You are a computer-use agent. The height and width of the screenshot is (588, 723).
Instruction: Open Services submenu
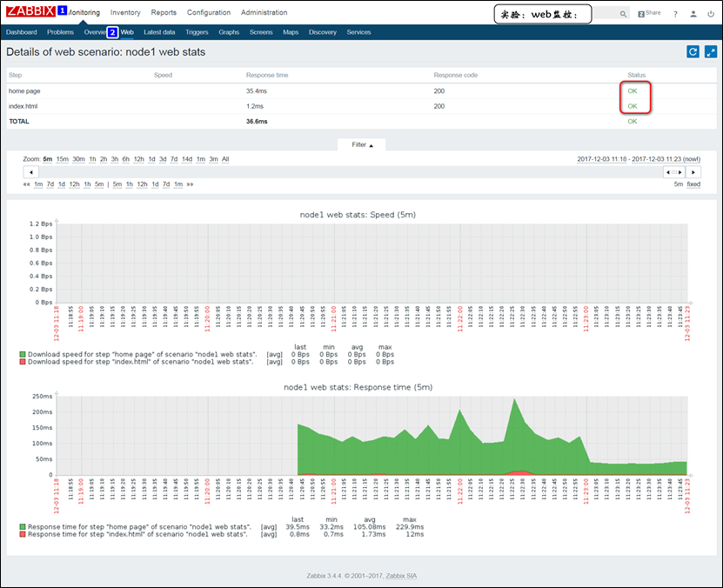point(358,32)
